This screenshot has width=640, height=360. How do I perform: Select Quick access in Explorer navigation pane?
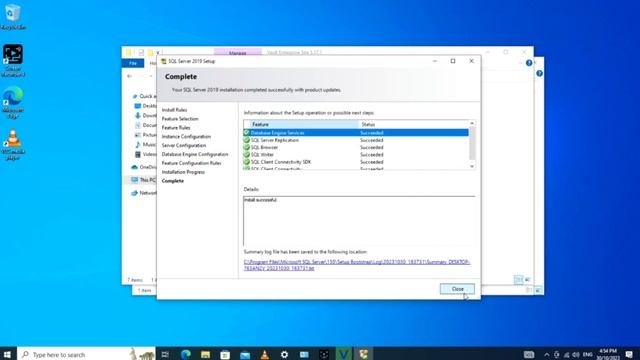point(144,96)
